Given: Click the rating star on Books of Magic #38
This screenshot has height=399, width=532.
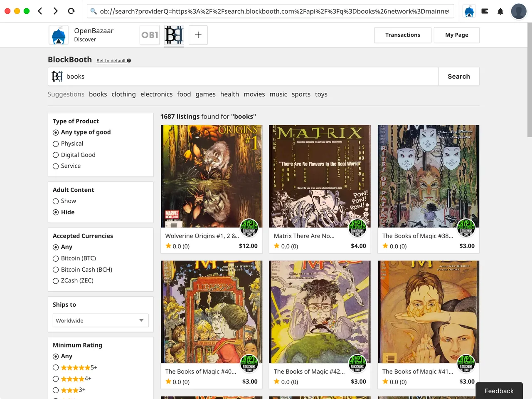Looking at the screenshot, I should coord(385,246).
